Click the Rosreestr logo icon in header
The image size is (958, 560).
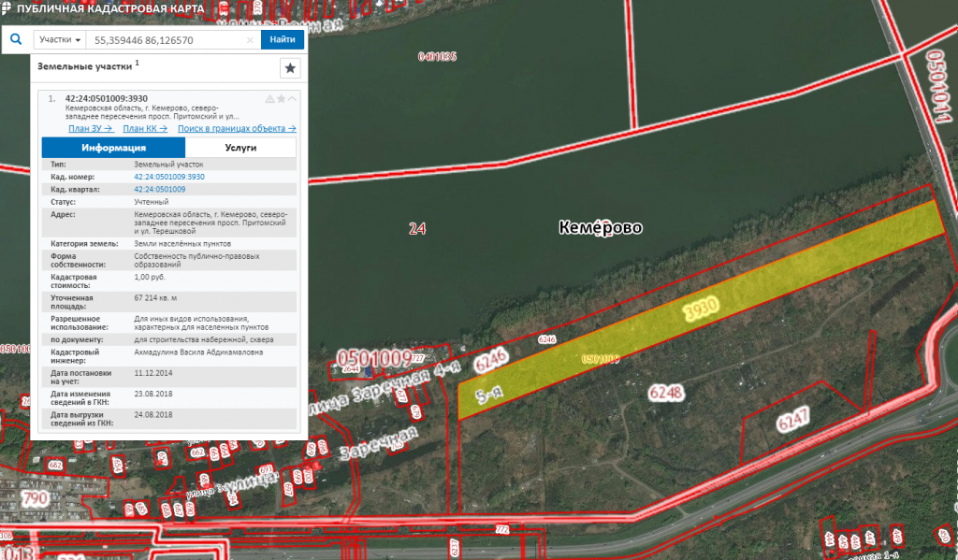coord(8,8)
